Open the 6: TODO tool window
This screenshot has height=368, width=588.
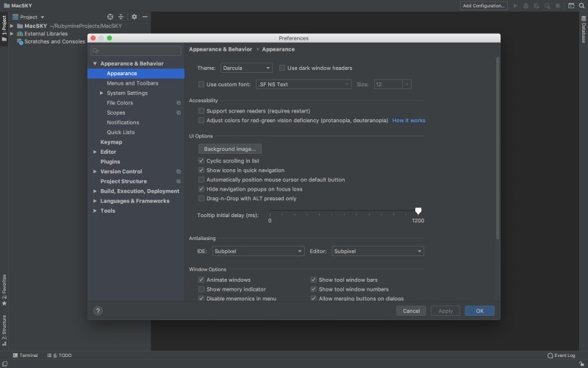point(60,355)
